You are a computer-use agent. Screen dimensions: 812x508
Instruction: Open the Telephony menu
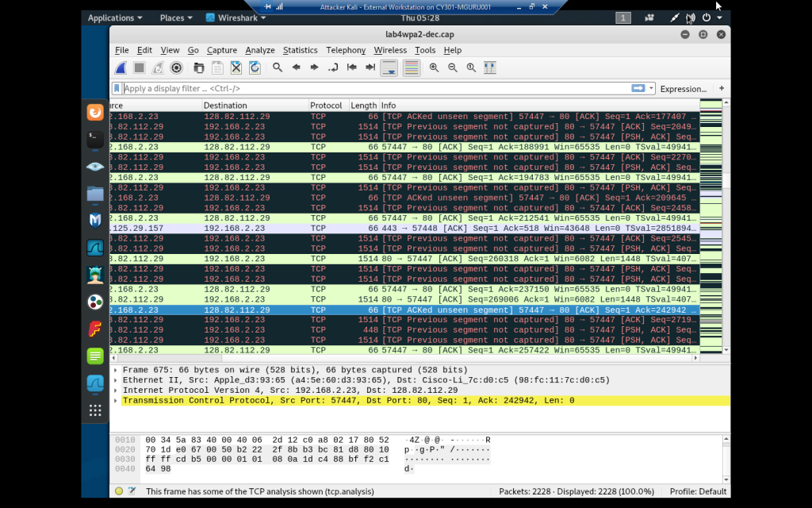pos(346,50)
